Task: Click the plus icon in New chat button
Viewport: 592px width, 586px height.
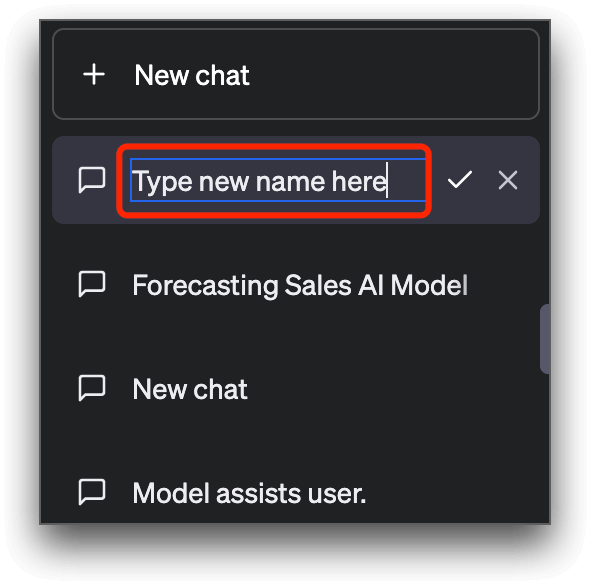Action: 94,74
